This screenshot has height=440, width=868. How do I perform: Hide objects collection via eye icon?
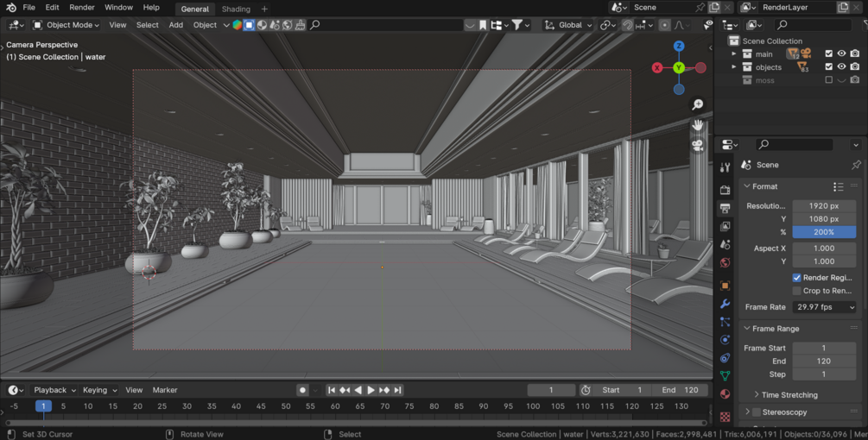pyautogui.click(x=841, y=67)
